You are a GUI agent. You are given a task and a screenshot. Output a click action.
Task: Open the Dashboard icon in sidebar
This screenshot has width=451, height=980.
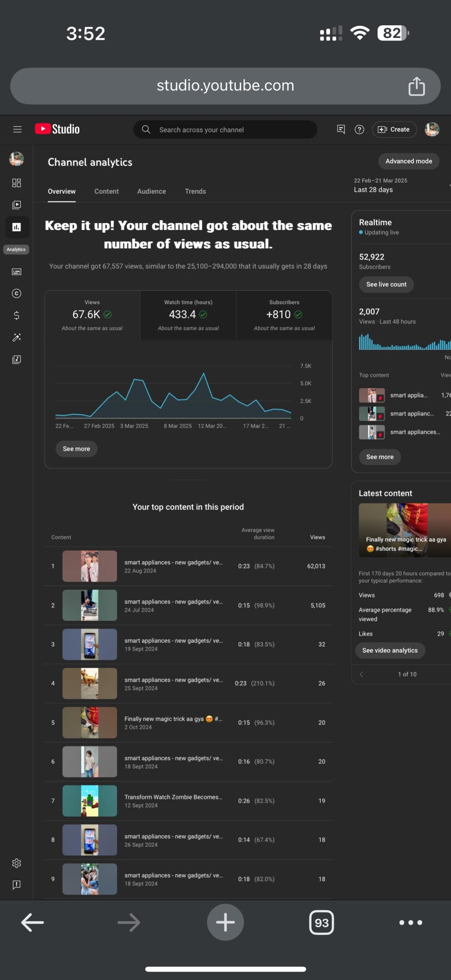click(16, 183)
